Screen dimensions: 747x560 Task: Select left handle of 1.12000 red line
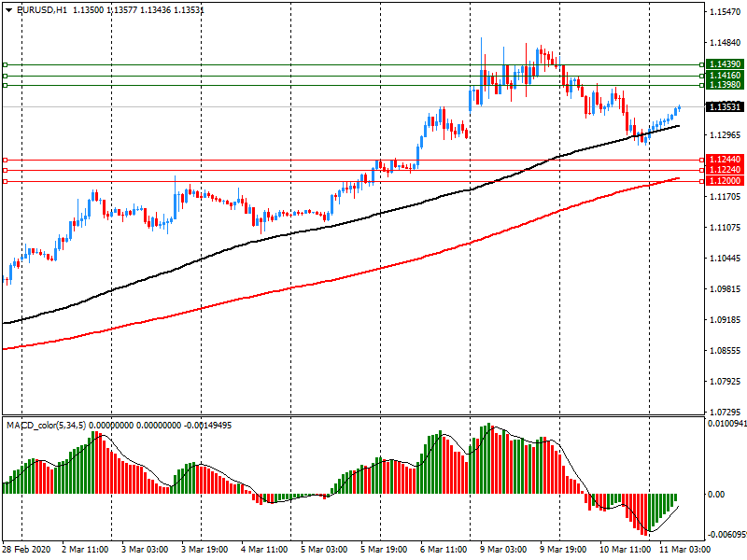coord(6,181)
